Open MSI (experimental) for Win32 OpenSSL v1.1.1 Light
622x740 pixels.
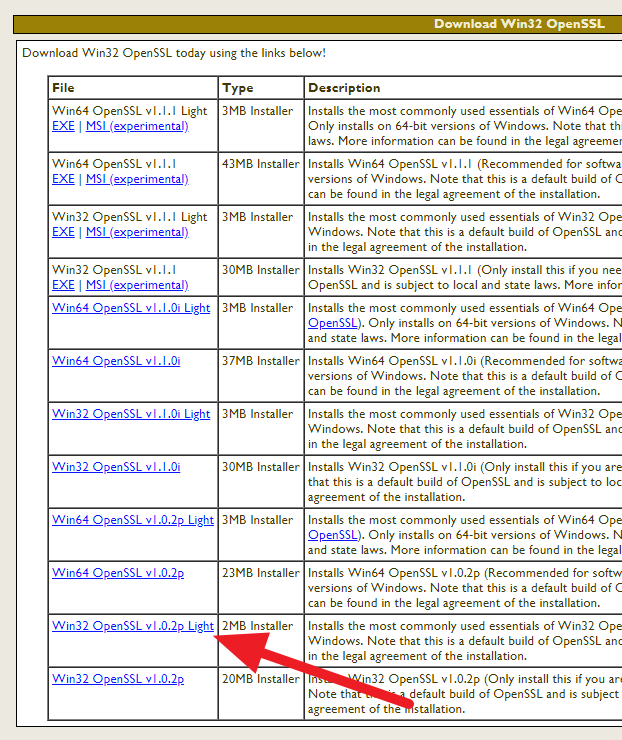point(137,232)
